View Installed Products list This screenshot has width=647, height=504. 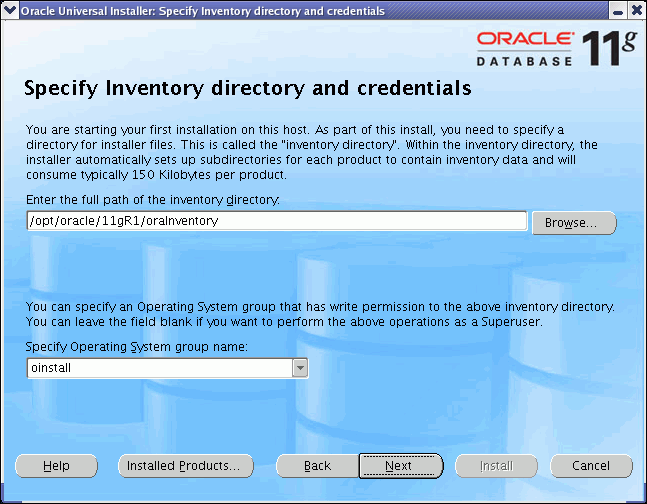coord(181,466)
